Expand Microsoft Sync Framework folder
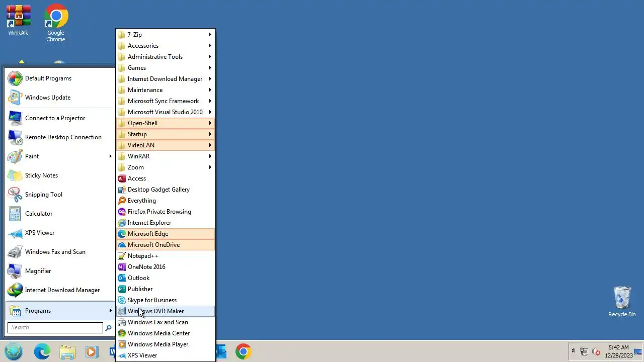Screen dimensions: 644x362 [x=166, y=101]
